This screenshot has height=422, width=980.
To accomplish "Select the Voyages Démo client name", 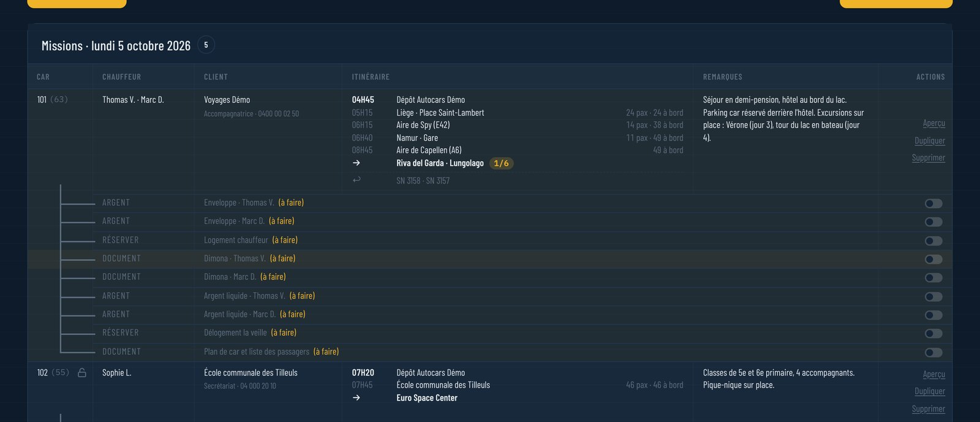I will pos(227,100).
